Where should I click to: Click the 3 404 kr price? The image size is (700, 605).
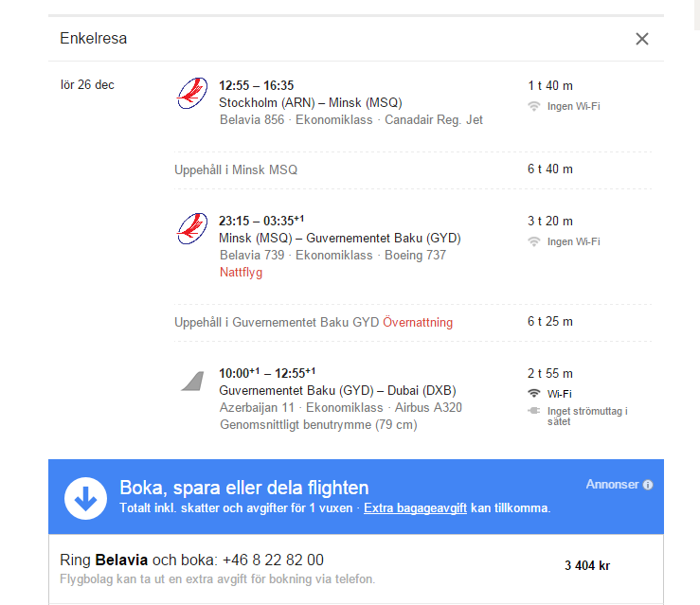(x=587, y=566)
